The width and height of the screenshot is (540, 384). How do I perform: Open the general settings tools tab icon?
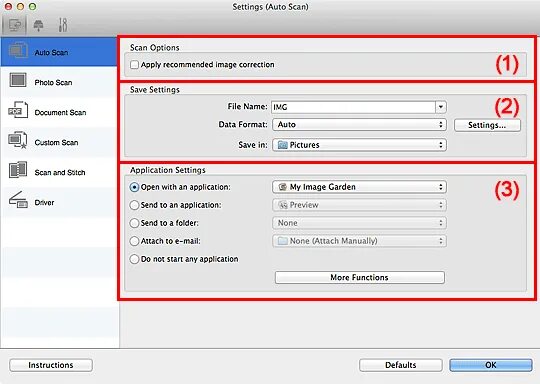(63, 25)
